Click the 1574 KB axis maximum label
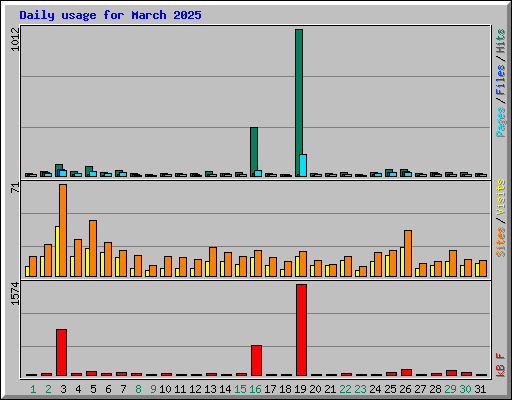Image resolution: width=512 pixels, height=400 pixels. click(15, 294)
